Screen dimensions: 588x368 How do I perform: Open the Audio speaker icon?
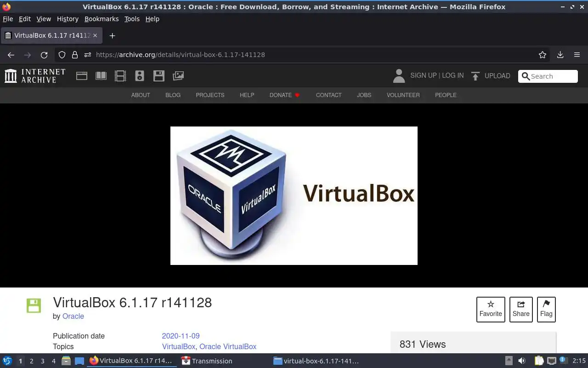tap(140, 76)
